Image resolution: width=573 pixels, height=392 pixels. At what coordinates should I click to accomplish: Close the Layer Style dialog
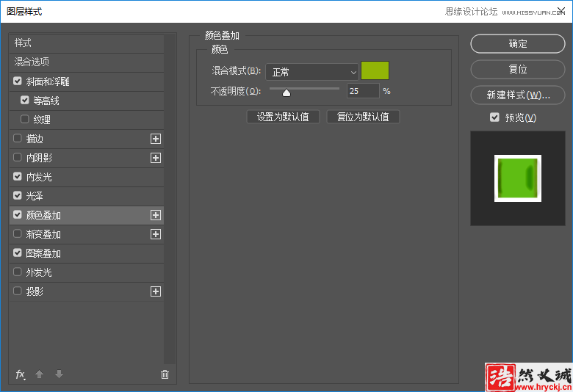[561, 11]
